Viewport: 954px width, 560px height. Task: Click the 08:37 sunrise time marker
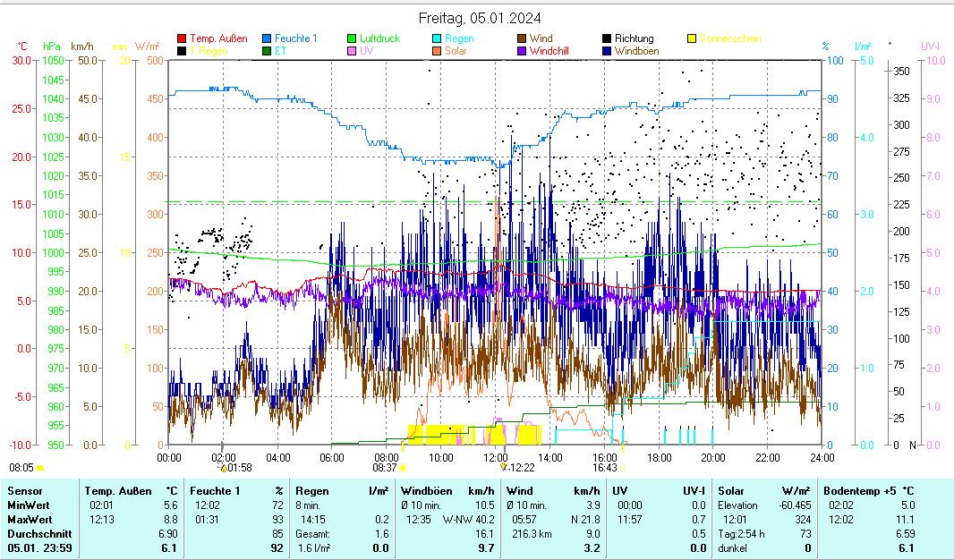click(385, 467)
